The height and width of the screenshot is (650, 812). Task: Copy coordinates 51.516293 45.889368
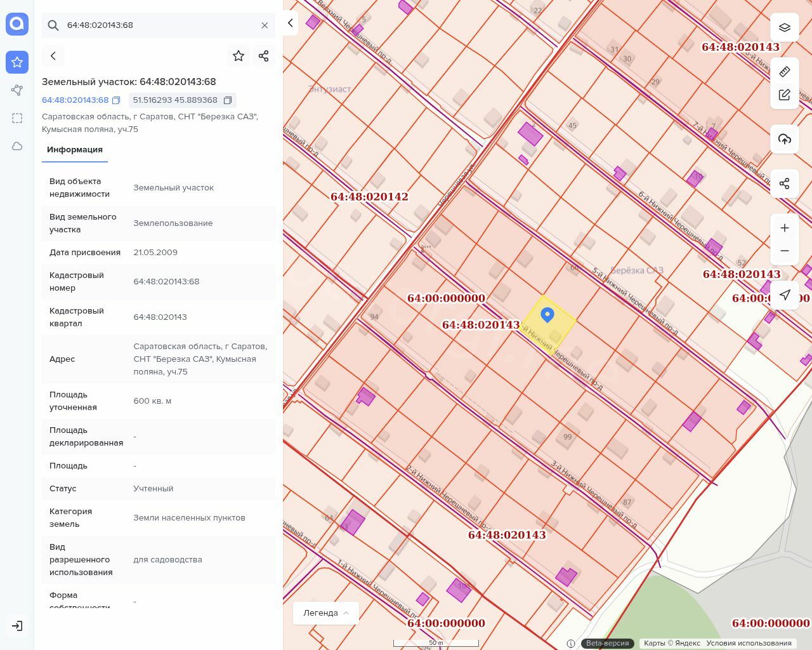point(228,100)
